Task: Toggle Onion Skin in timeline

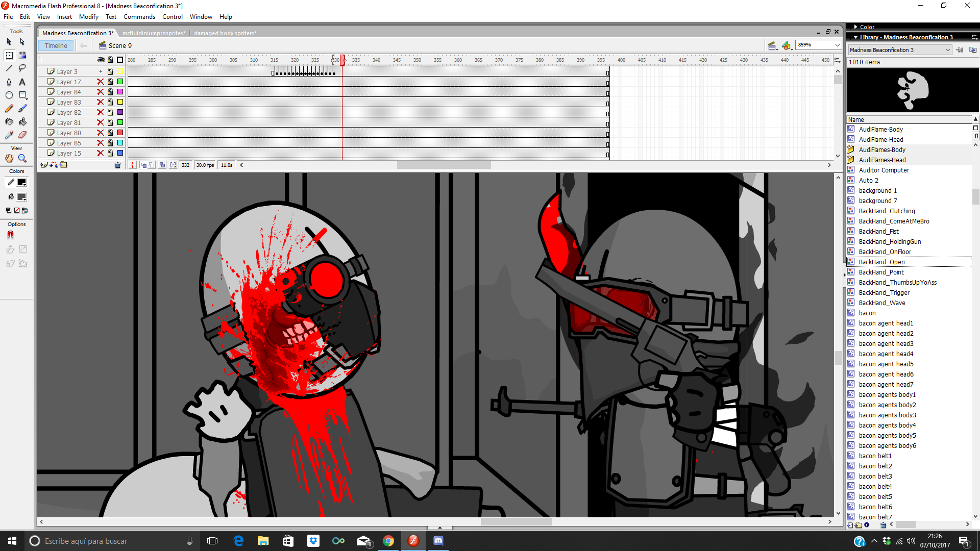Action: pos(143,165)
